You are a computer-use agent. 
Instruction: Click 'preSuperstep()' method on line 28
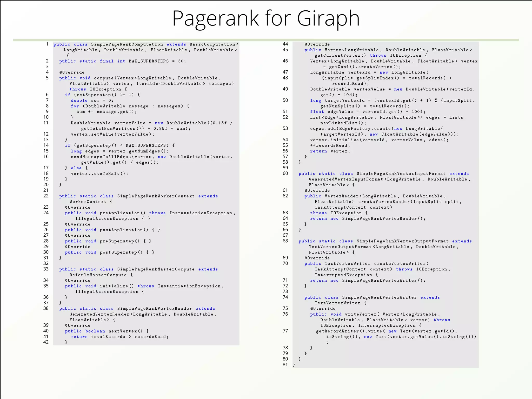tap(120, 241)
